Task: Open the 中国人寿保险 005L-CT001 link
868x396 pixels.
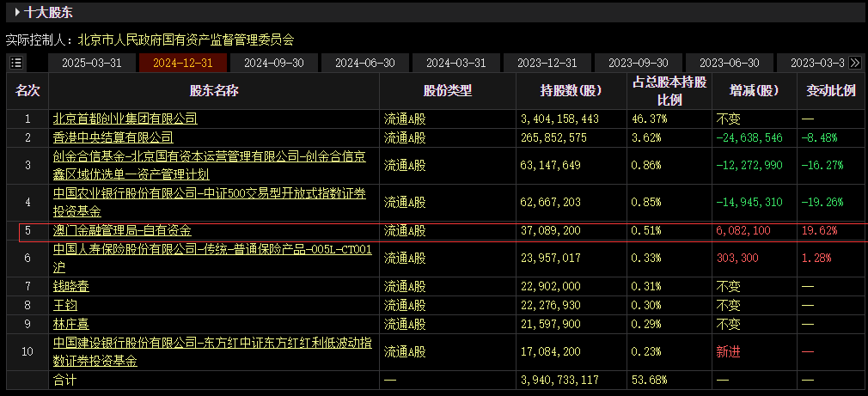Action: [212, 259]
